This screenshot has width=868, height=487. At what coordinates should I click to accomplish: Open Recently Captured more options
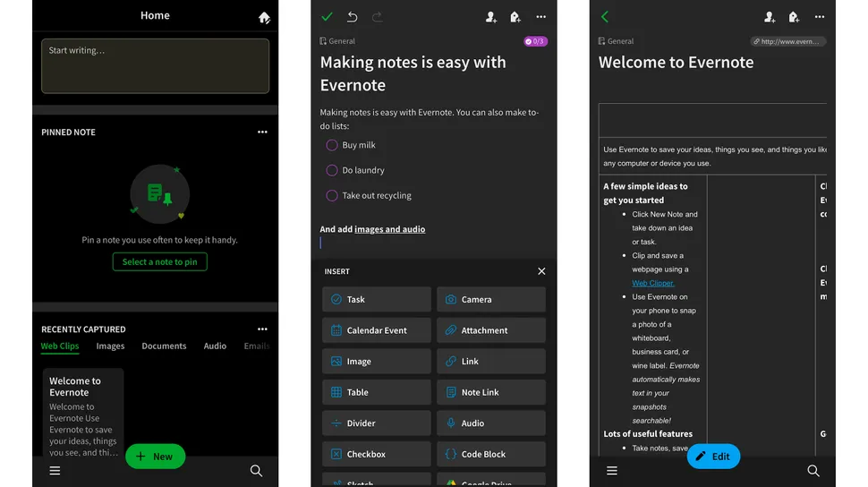pyautogui.click(x=262, y=329)
